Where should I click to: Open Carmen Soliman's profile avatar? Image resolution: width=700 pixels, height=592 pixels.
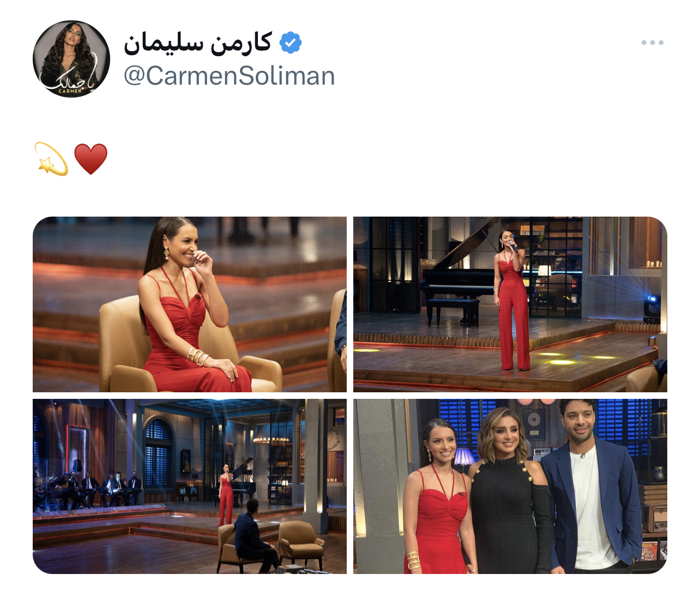[x=71, y=59]
